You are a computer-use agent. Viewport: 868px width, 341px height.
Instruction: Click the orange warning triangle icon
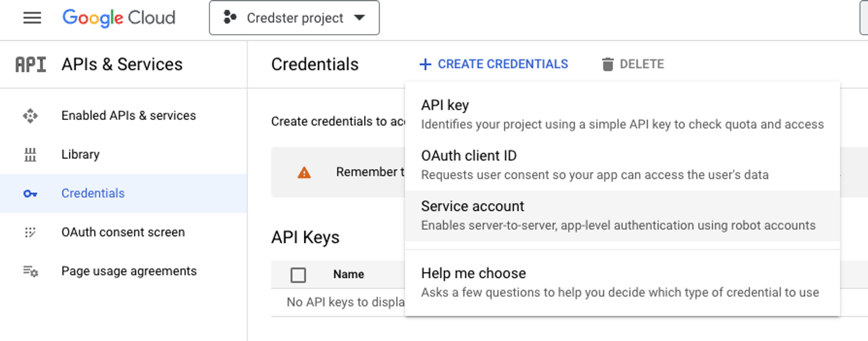pos(304,172)
